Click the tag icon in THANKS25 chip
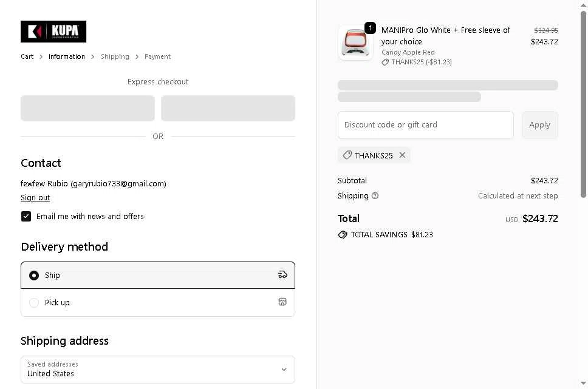 pos(347,155)
